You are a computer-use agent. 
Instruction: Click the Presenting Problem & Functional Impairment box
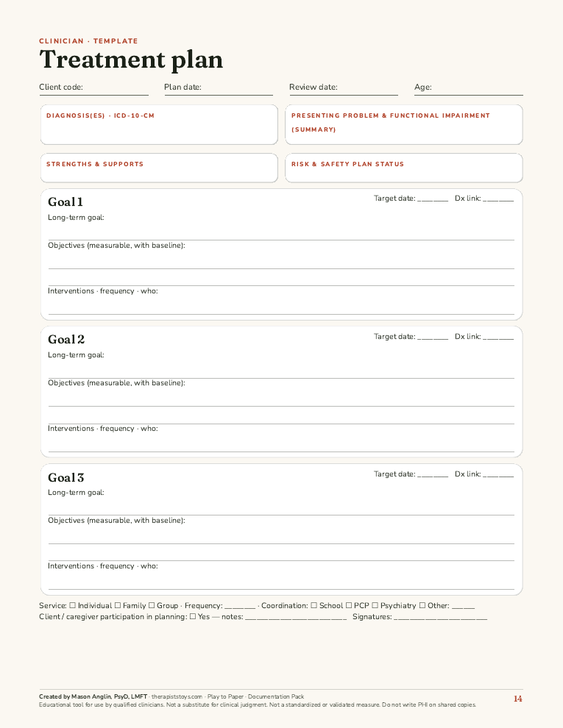[404, 124]
